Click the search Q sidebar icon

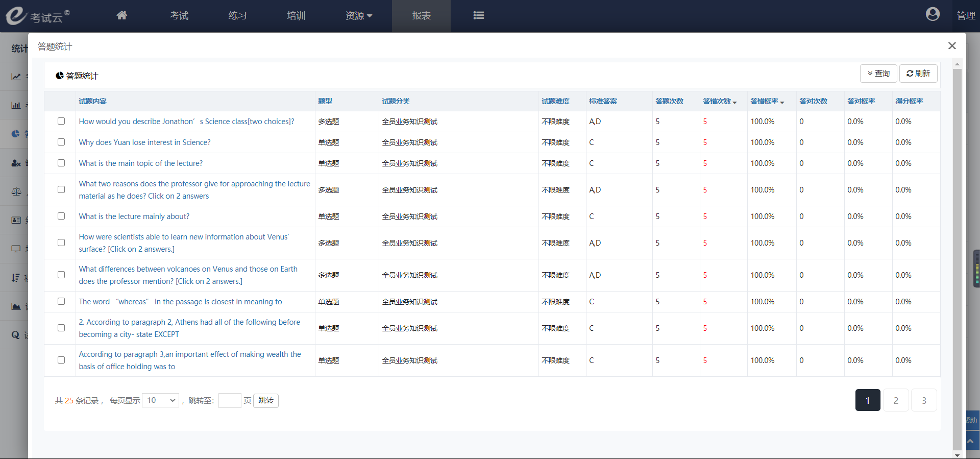click(16, 335)
